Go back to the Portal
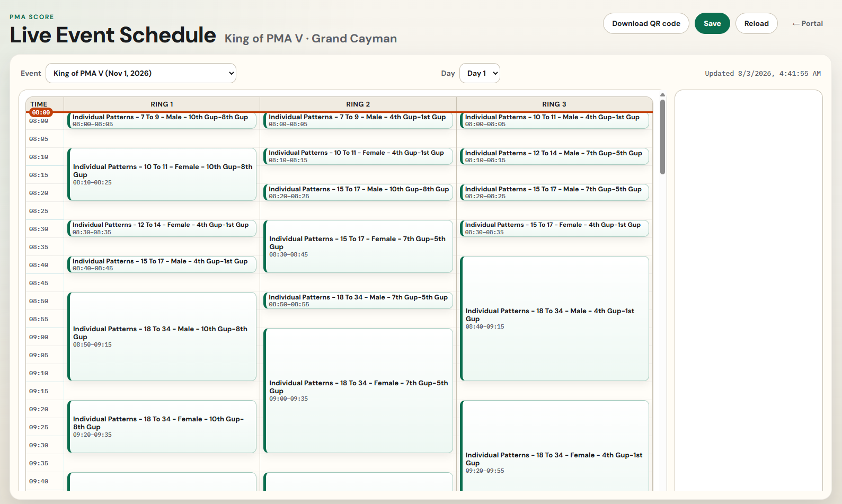 pyautogui.click(x=808, y=23)
